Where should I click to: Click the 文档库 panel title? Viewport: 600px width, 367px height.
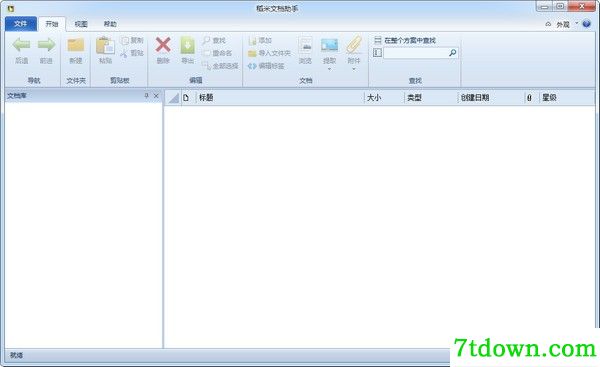(16, 96)
